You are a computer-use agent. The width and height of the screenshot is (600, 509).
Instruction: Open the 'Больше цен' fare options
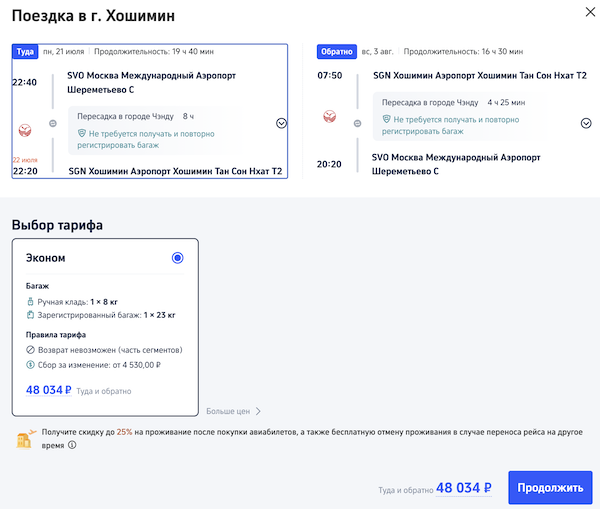click(x=234, y=411)
